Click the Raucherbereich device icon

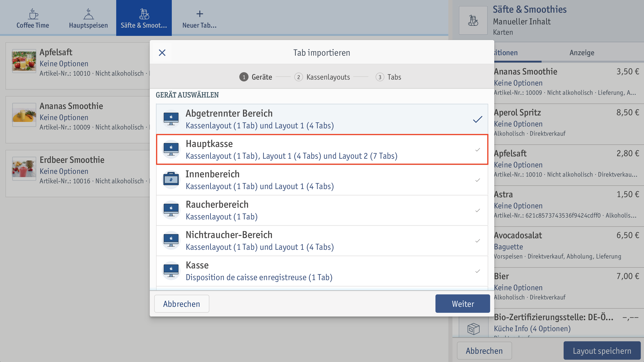[x=172, y=210]
